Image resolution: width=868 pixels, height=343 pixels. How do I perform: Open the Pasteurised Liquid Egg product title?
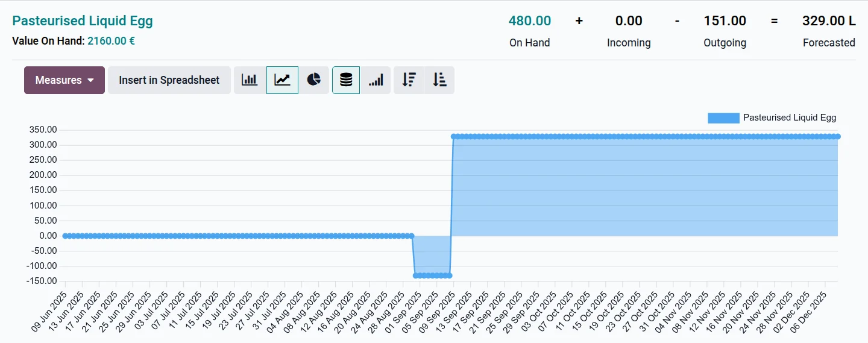tap(83, 21)
